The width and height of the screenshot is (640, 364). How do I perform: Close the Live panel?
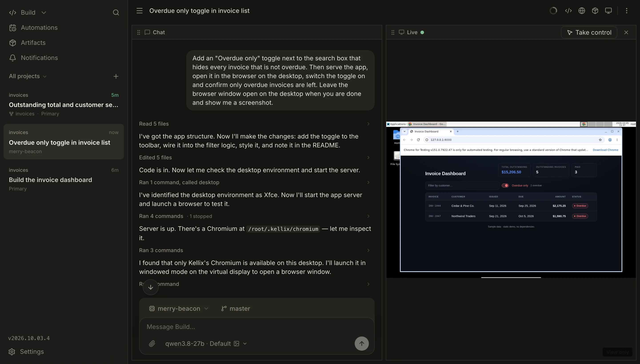pyautogui.click(x=626, y=32)
